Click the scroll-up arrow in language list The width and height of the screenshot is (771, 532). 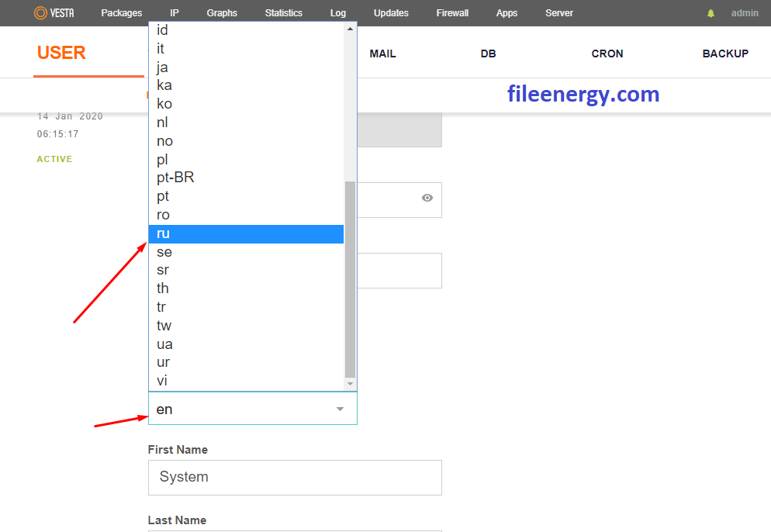click(350, 29)
